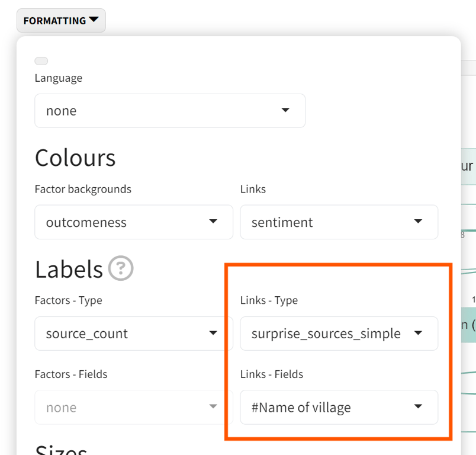The height and width of the screenshot is (455, 476).
Task: Click the Colours section heading
Action: [75, 158]
